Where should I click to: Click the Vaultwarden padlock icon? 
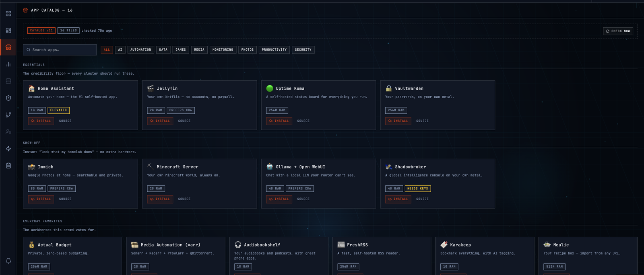[x=389, y=88]
